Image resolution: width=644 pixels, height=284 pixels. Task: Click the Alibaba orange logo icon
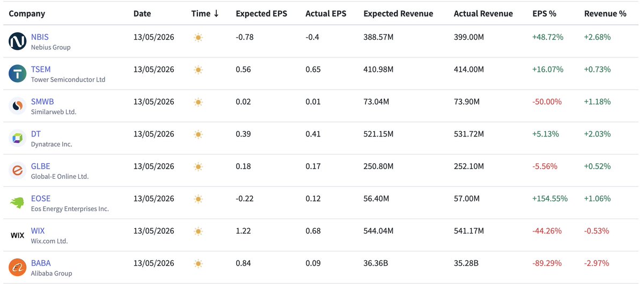pos(18,267)
